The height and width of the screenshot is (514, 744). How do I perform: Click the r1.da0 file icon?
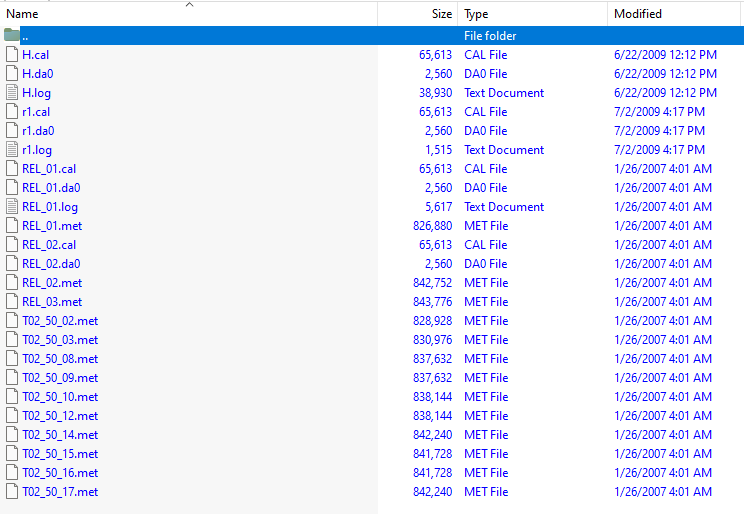[x=12, y=130]
